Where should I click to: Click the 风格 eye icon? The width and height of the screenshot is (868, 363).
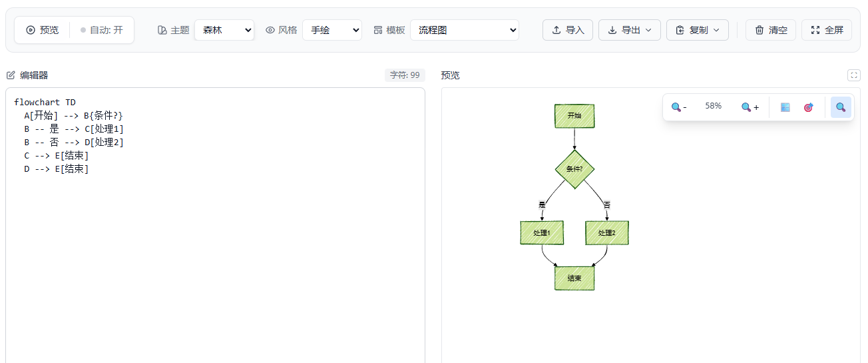tap(270, 30)
